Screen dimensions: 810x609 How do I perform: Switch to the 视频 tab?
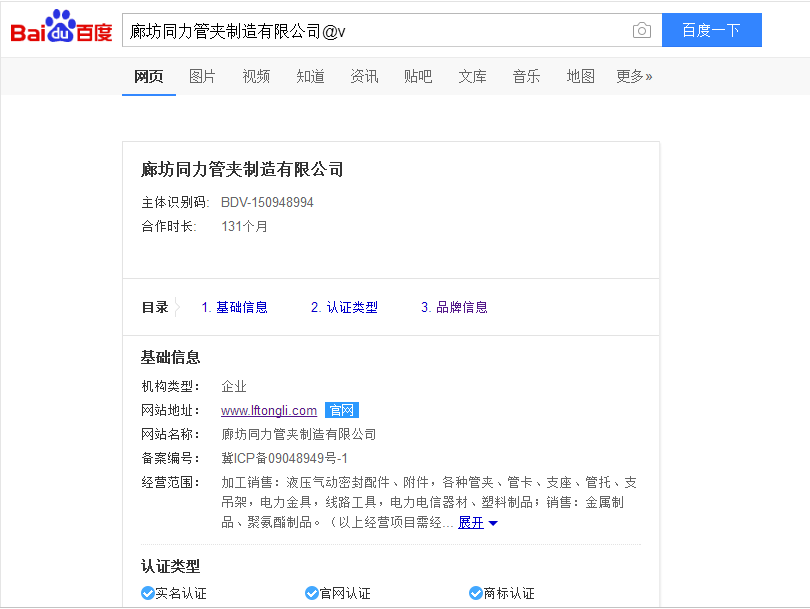tap(256, 76)
